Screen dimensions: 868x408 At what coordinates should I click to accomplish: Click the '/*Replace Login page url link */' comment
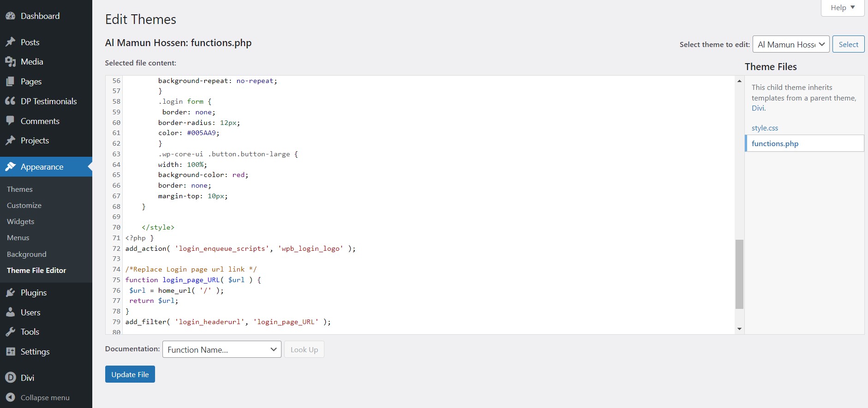(x=191, y=269)
